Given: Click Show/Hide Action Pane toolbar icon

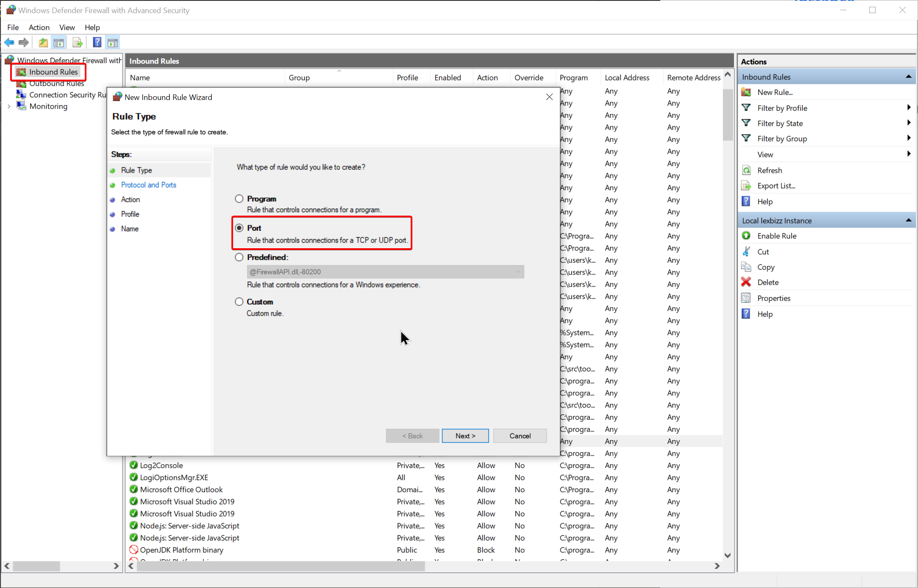Looking at the screenshot, I should pos(113,42).
